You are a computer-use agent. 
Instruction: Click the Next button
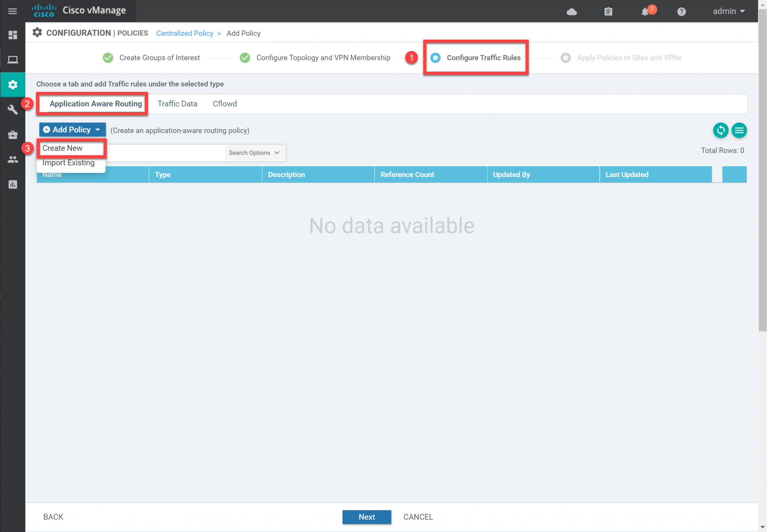click(x=366, y=517)
